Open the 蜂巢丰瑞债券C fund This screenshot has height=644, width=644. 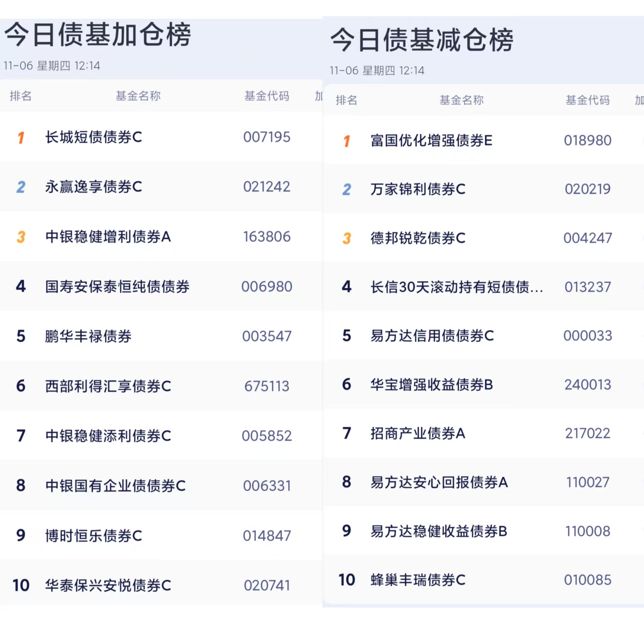click(418, 580)
